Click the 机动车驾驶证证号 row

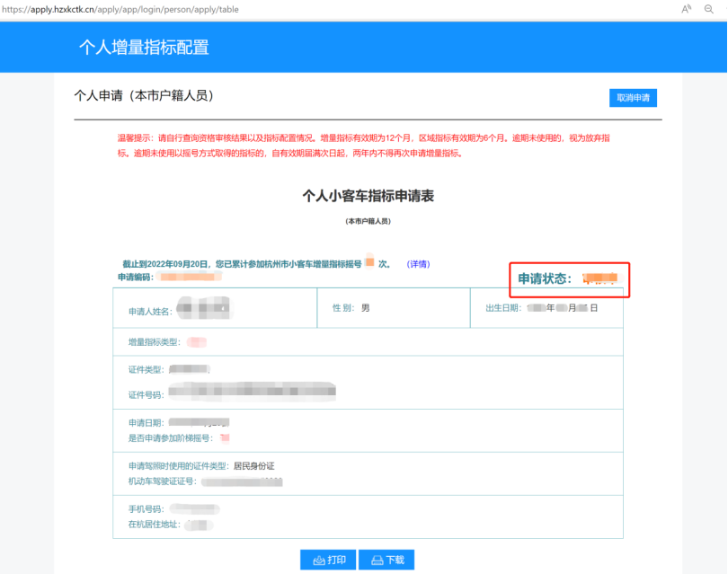[207, 481]
